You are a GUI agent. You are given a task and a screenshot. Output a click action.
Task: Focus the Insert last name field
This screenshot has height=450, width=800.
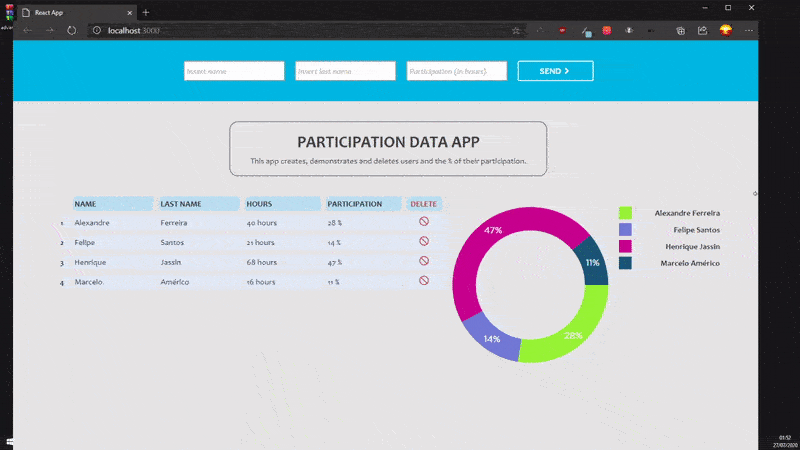pos(345,71)
